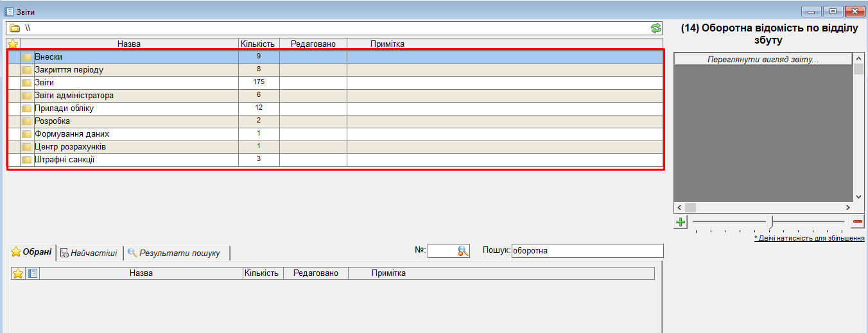The image size is (868, 333).
Task: Click the preview vertical scrollbar down arrow
Action: [858, 197]
